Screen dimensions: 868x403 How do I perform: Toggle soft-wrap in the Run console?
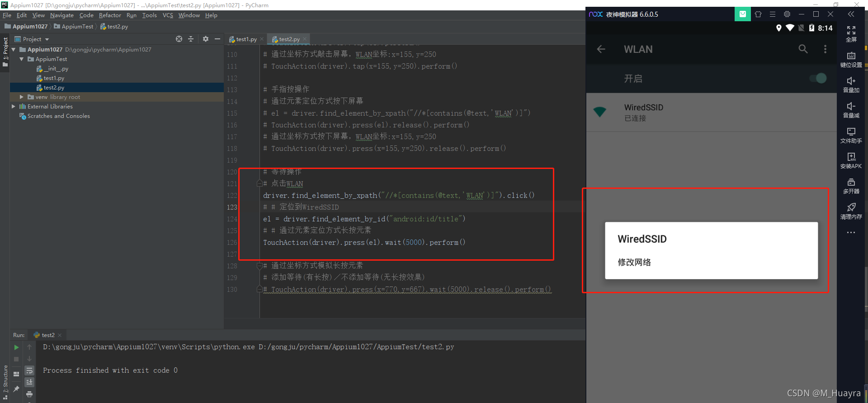[x=29, y=371]
